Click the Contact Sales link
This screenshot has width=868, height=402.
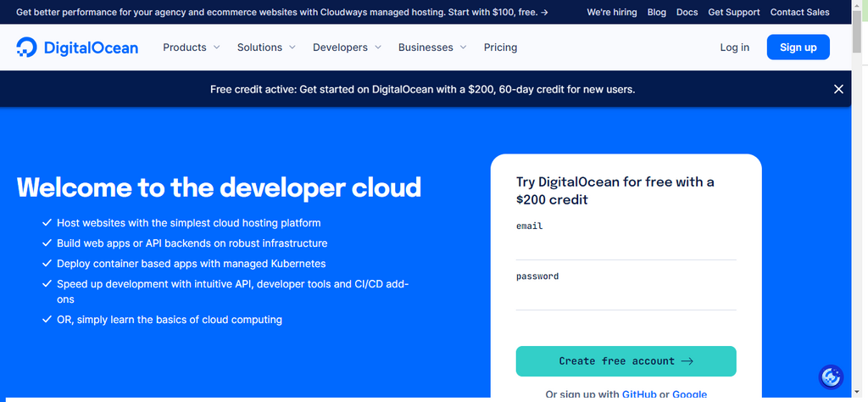[799, 13]
